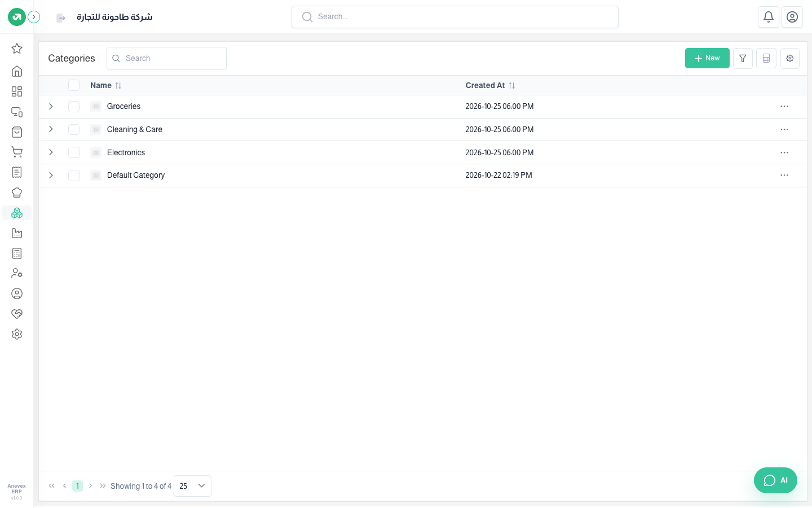Expand the Cleaning & Care category row
Image resolution: width=812 pixels, height=508 pixels.
click(51, 129)
